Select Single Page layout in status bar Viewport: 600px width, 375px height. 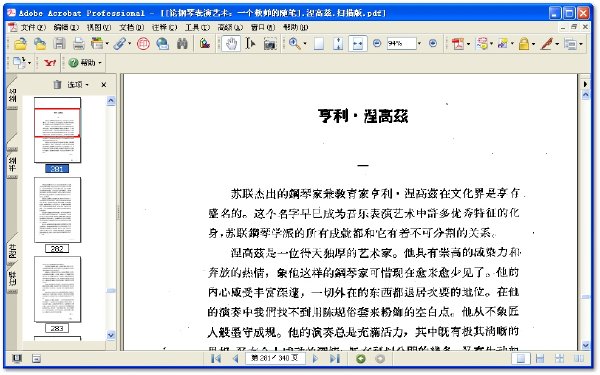521,359
